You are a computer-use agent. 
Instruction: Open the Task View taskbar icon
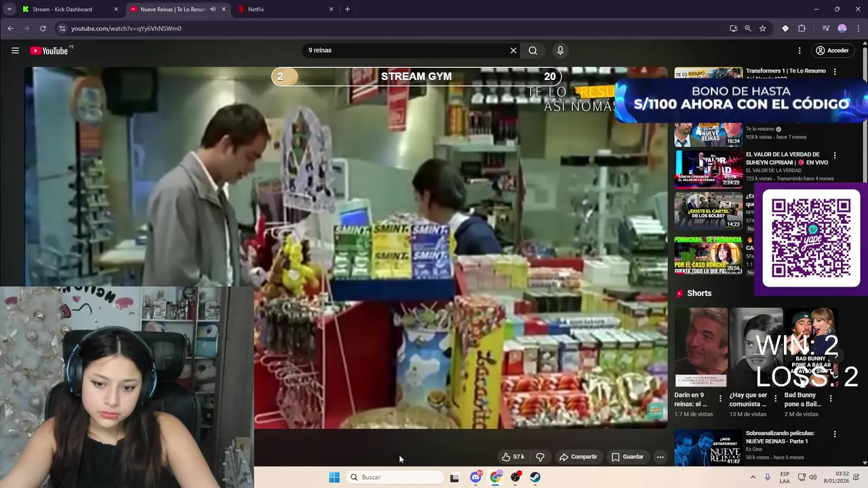click(454, 477)
